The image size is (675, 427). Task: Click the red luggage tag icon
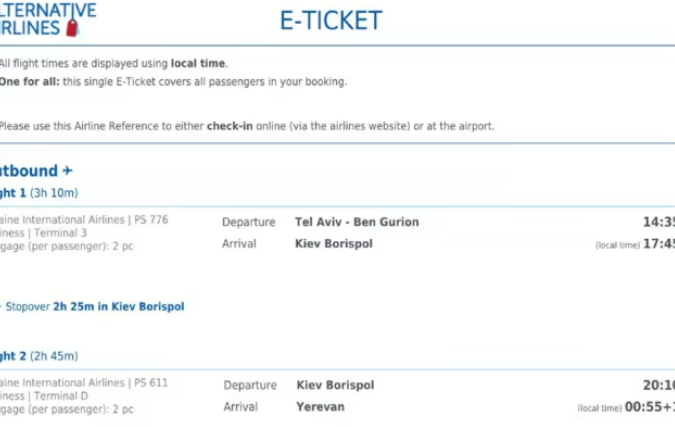[70, 27]
